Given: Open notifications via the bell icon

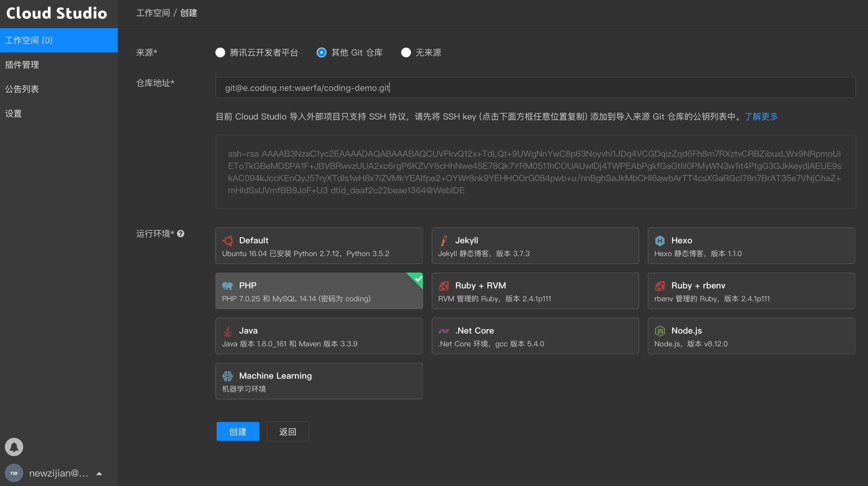Looking at the screenshot, I should (14, 447).
